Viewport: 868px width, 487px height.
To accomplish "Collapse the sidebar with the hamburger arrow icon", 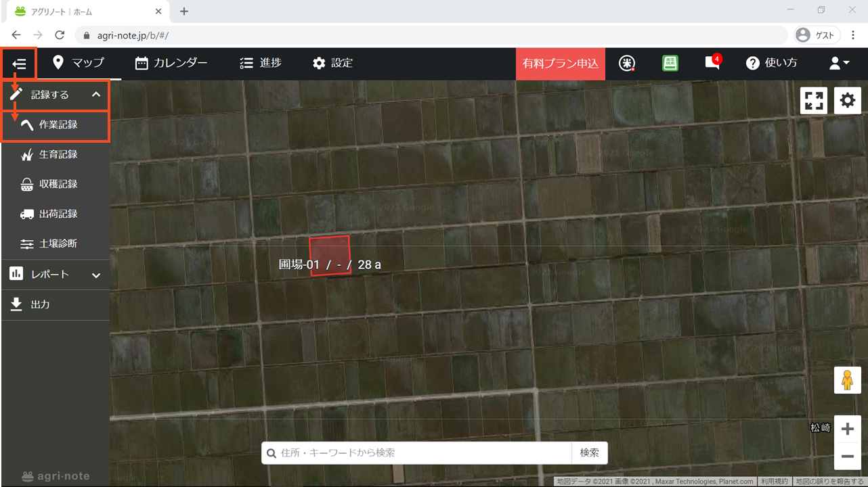I will [x=19, y=64].
